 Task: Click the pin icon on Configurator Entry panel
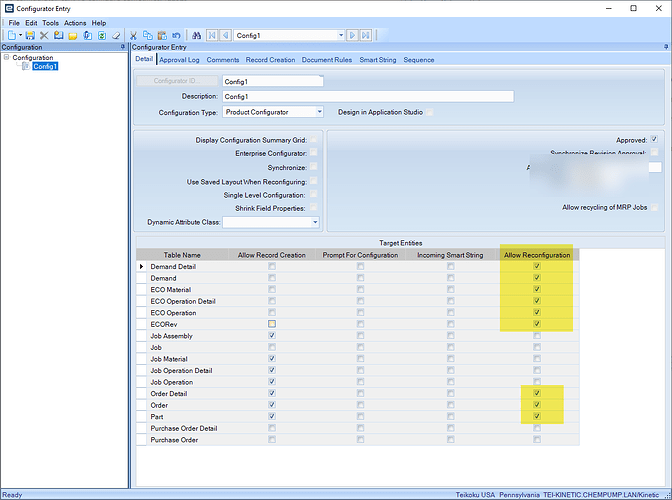666,47
